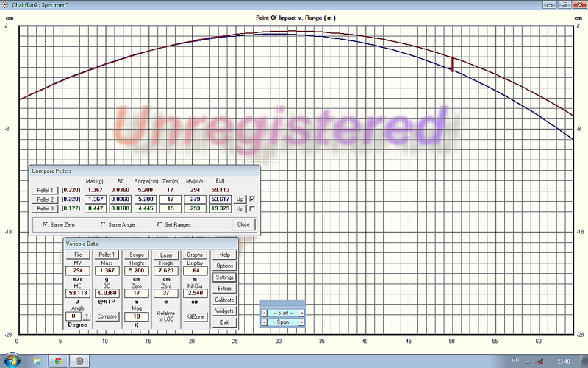Open the Laser button

click(166, 255)
